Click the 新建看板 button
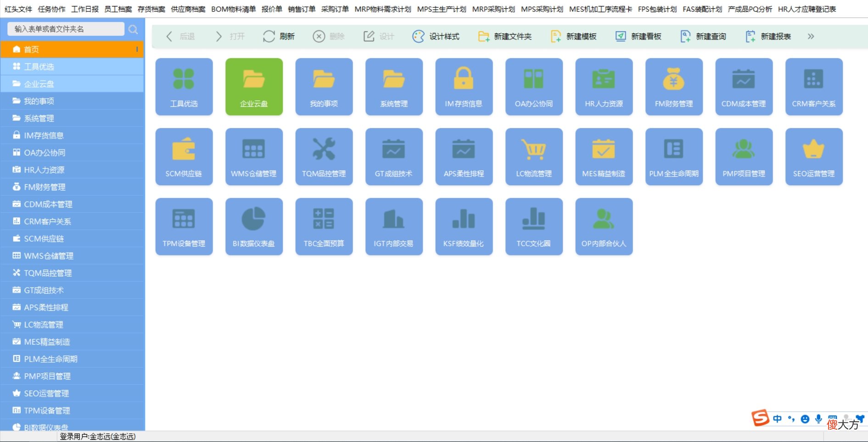 pos(638,36)
